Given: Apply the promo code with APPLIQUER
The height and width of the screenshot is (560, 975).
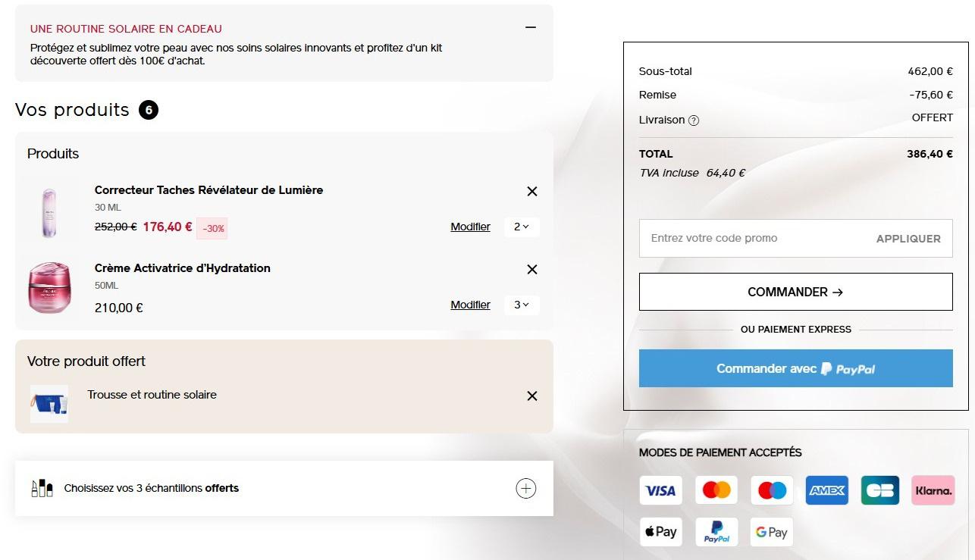Looking at the screenshot, I should 908,239.
